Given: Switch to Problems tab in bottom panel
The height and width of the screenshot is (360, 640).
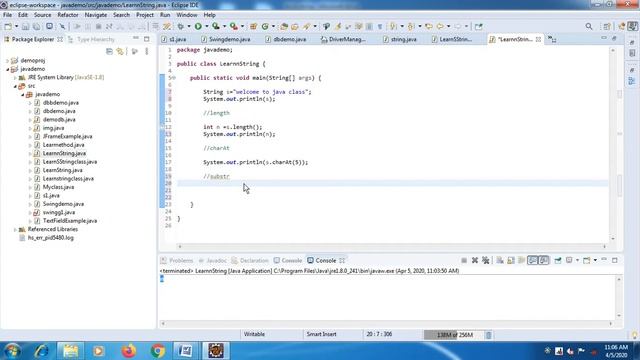Looking at the screenshot, I should coord(177,260).
